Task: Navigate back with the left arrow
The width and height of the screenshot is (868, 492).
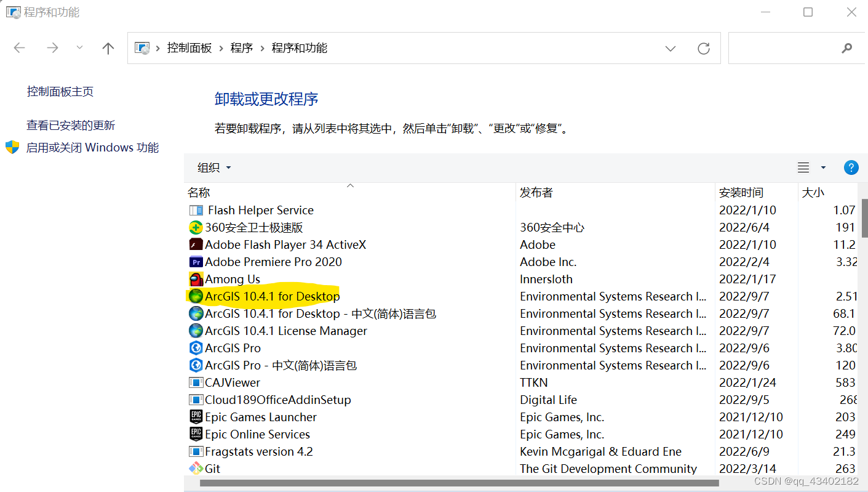Action: pos(20,48)
